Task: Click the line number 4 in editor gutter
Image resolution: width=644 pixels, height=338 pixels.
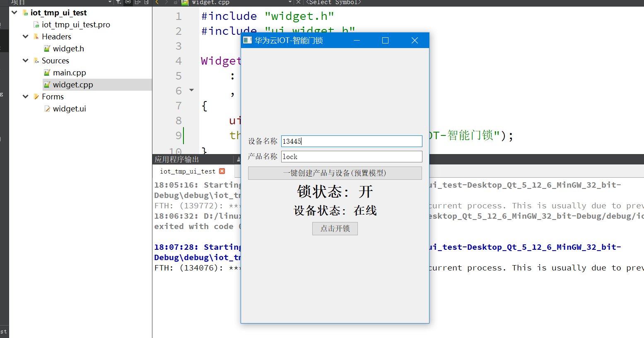Action: [x=178, y=61]
